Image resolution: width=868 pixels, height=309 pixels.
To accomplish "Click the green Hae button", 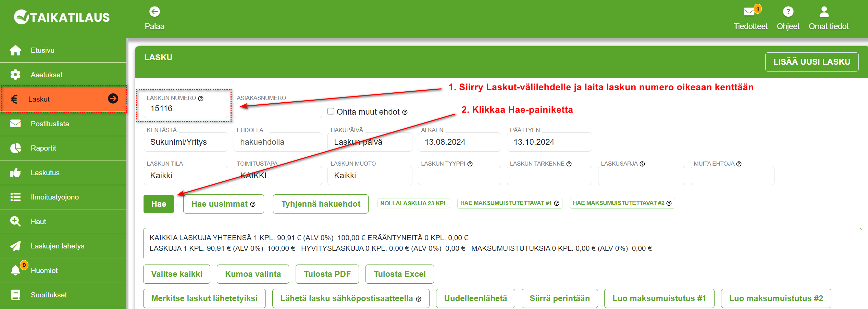I will 159,204.
